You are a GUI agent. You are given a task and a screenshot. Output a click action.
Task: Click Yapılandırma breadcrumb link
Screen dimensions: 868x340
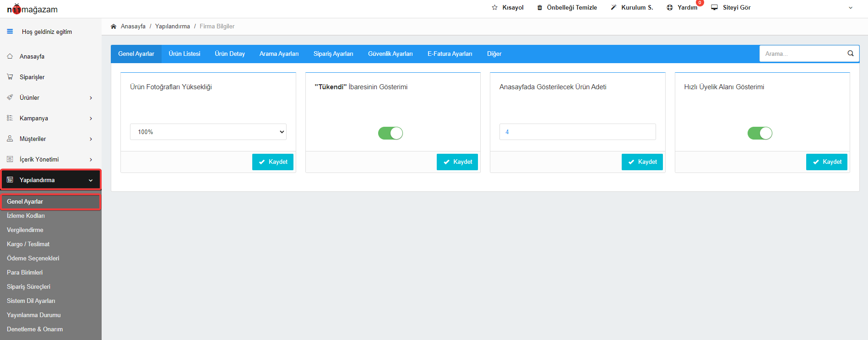[x=173, y=27]
